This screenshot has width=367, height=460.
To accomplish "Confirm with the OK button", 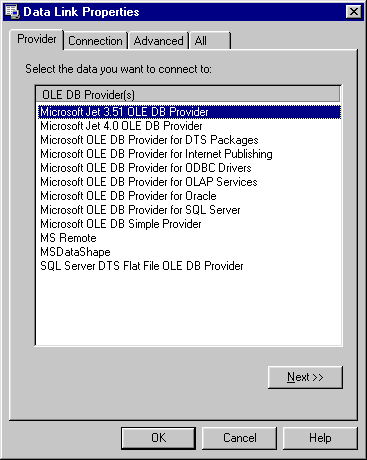I will pos(158,438).
